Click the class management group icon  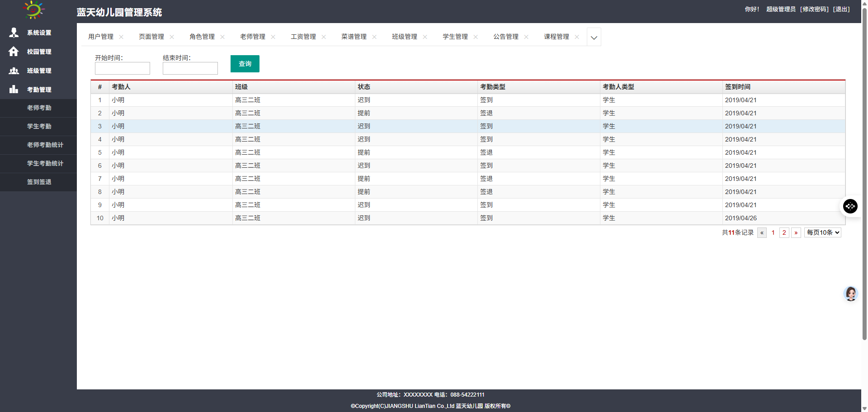click(x=14, y=71)
